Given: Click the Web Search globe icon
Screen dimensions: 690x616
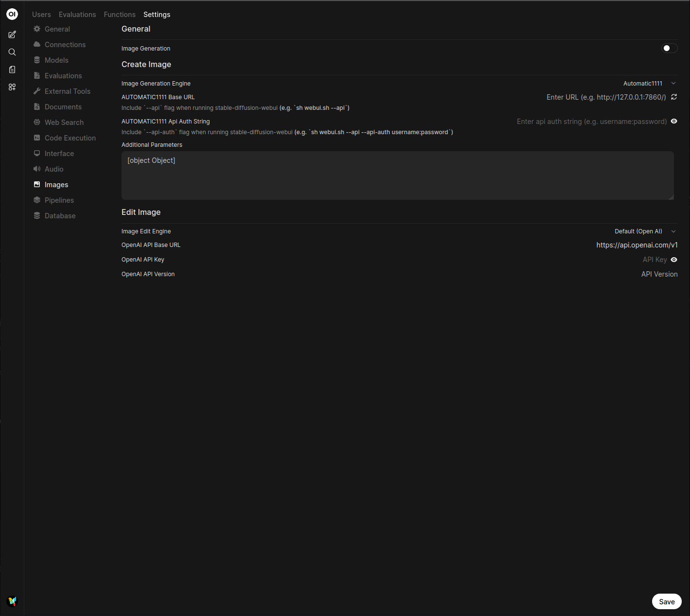Looking at the screenshot, I should pyautogui.click(x=37, y=122).
